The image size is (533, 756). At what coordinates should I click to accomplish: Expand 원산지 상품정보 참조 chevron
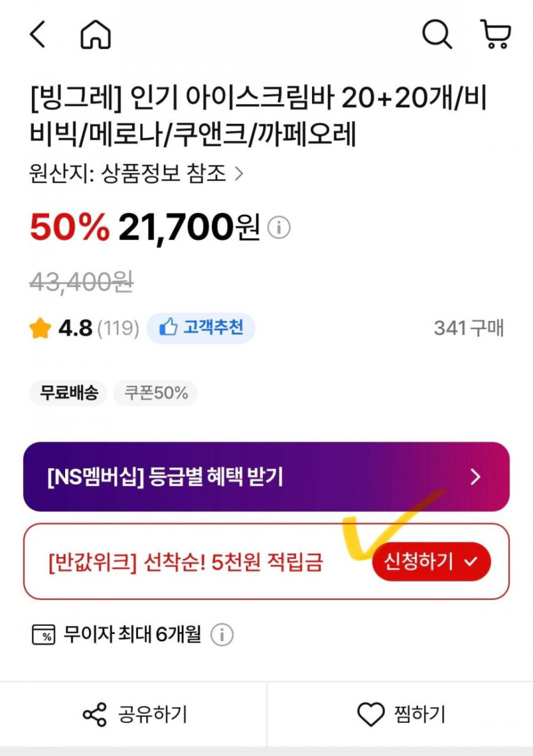click(x=239, y=174)
